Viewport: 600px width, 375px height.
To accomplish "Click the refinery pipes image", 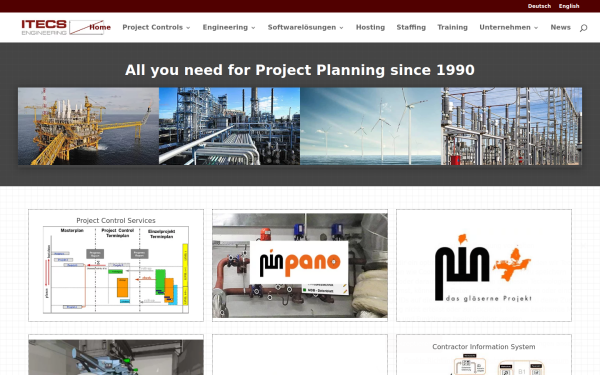I will (x=230, y=126).
